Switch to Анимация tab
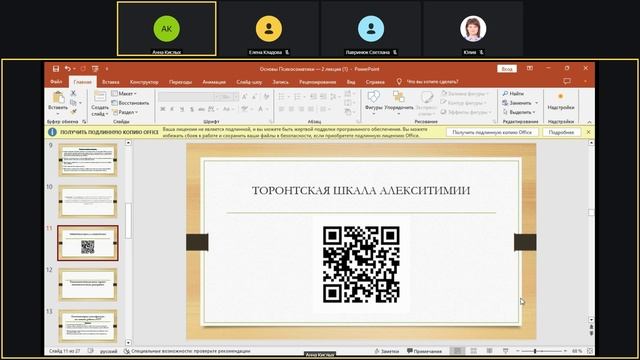Viewport: 640px width, 360px height. (x=214, y=82)
